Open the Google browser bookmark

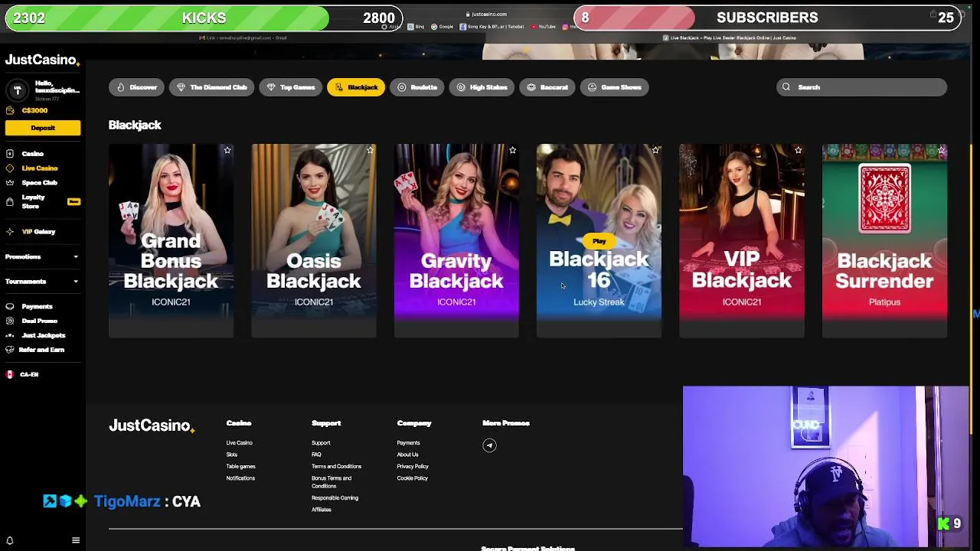pyautogui.click(x=443, y=27)
